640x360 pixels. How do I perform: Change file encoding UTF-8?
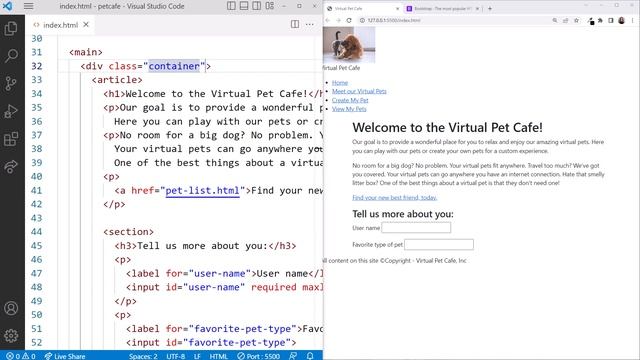point(176,356)
